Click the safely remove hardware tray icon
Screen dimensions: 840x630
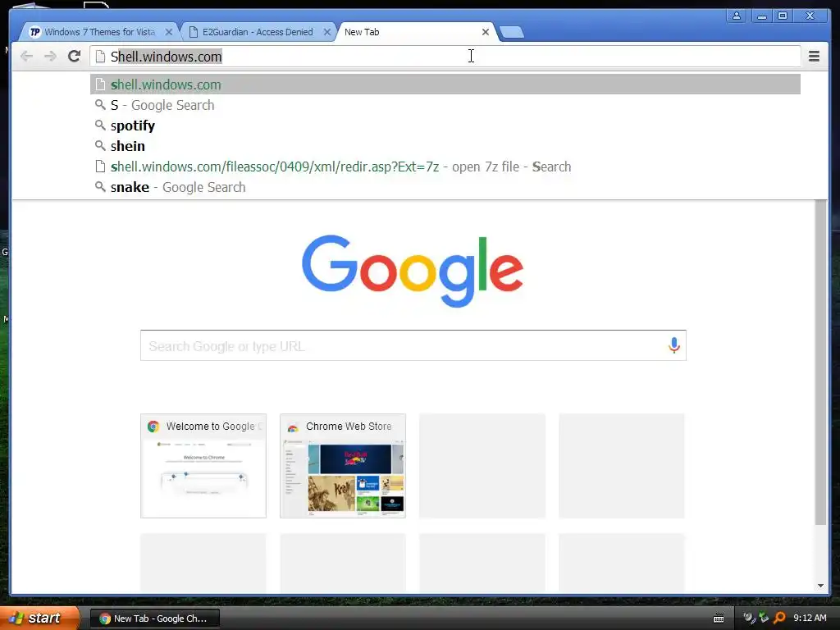pyautogui.click(x=764, y=619)
